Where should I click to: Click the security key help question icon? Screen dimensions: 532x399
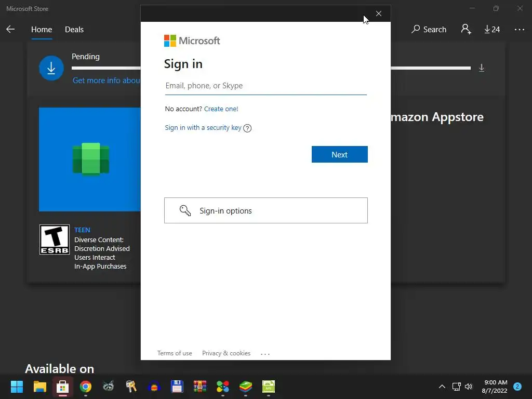[x=247, y=128]
